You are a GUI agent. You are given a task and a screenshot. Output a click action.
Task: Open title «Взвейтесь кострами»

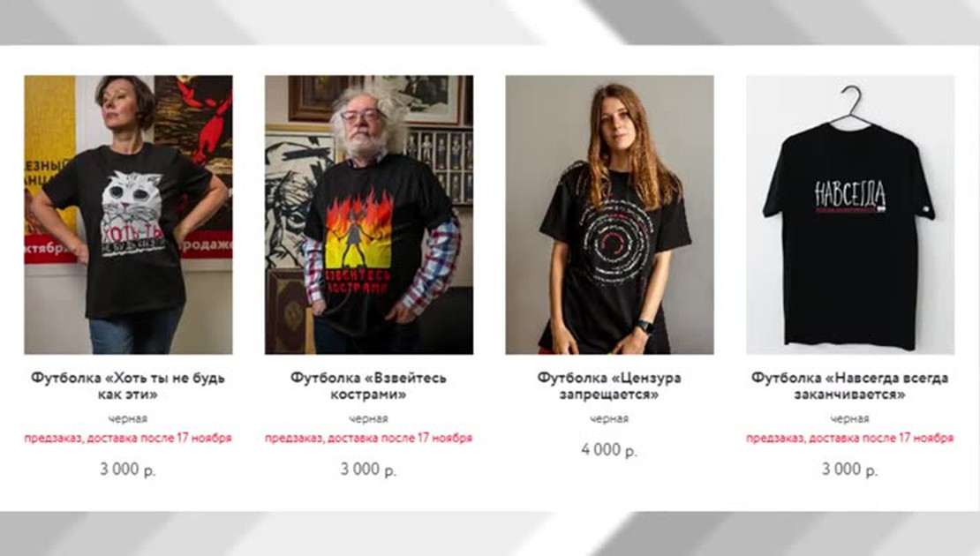point(369,386)
